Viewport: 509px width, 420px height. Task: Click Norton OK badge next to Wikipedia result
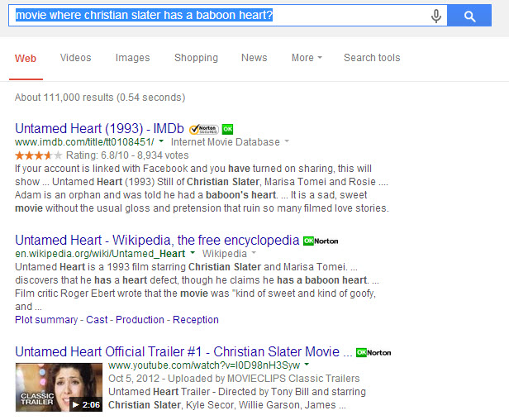321,241
